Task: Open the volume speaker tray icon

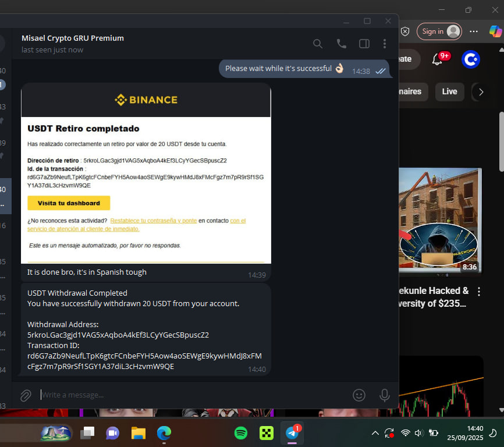Action: pyautogui.click(x=418, y=433)
